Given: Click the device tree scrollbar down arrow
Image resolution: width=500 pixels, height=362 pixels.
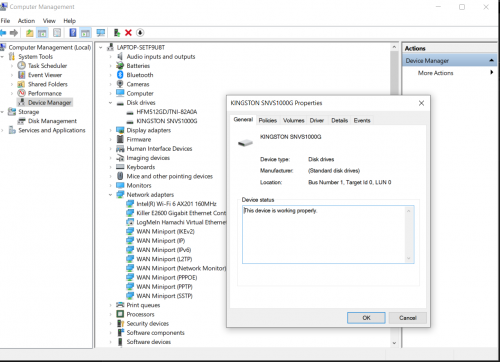Looking at the screenshot, I should [394, 343].
